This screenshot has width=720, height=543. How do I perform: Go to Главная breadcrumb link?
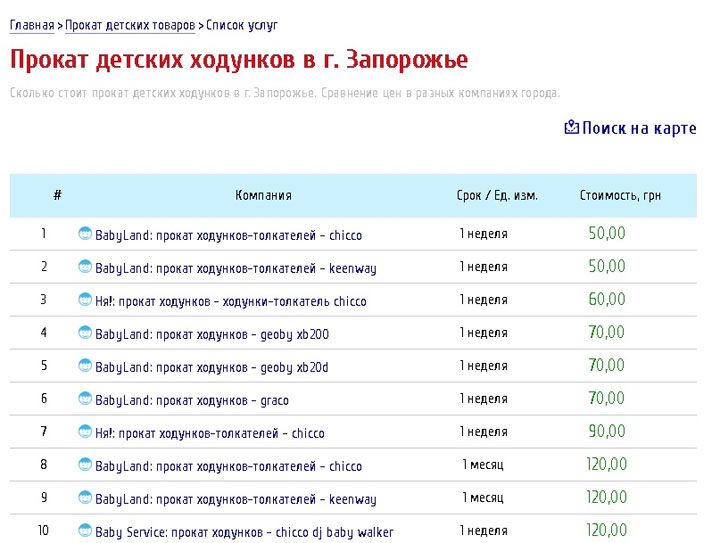point(32,24)
